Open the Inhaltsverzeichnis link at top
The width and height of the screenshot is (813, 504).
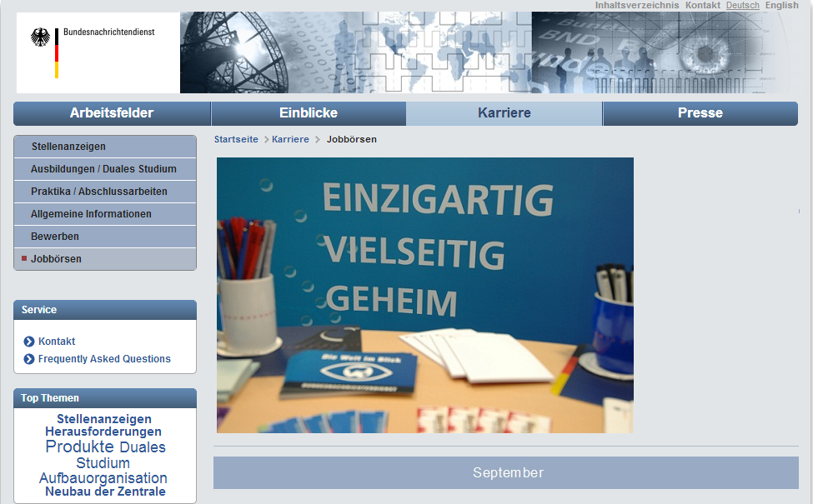[x=636, y=5]
